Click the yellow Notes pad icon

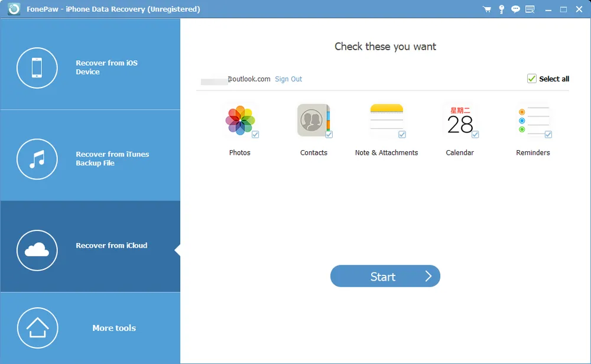387,119
